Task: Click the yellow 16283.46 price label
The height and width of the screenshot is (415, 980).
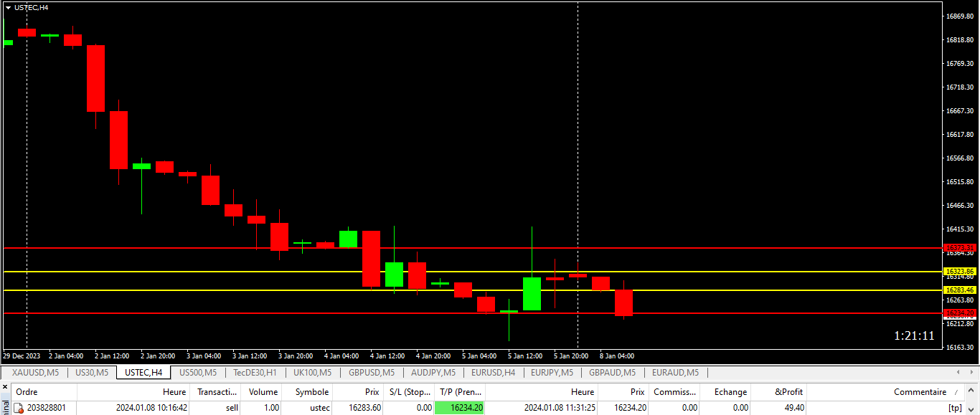Action: click(960, 290)
